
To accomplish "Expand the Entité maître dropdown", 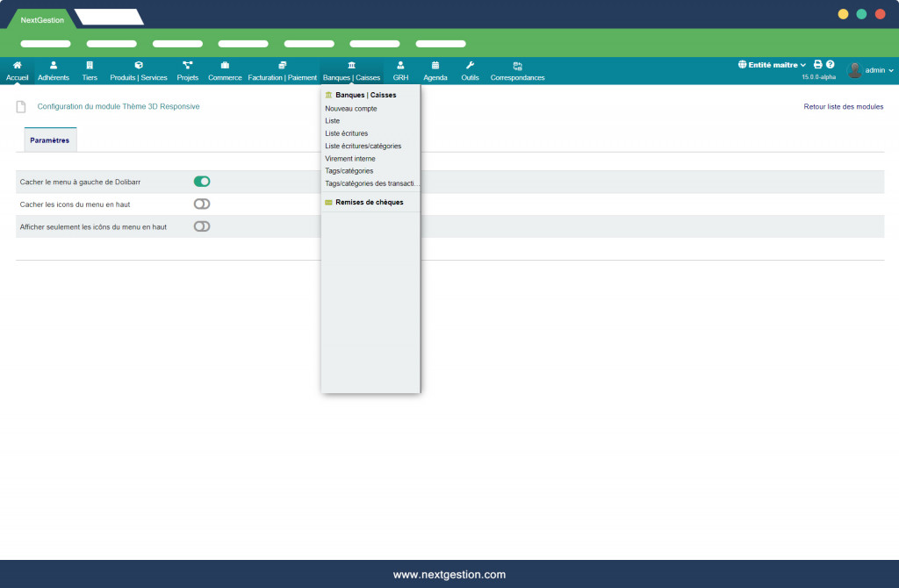I will 773,65.
